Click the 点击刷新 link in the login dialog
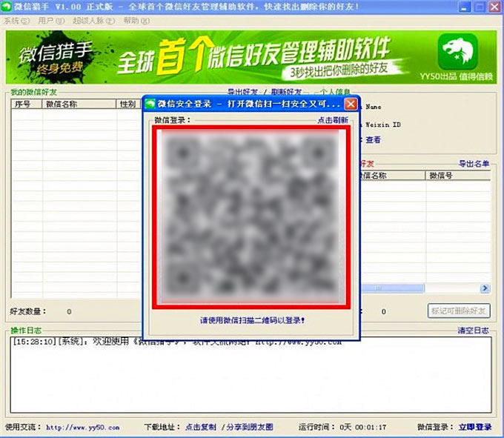Viewport: 504px width, 438px height. (333, 120)
